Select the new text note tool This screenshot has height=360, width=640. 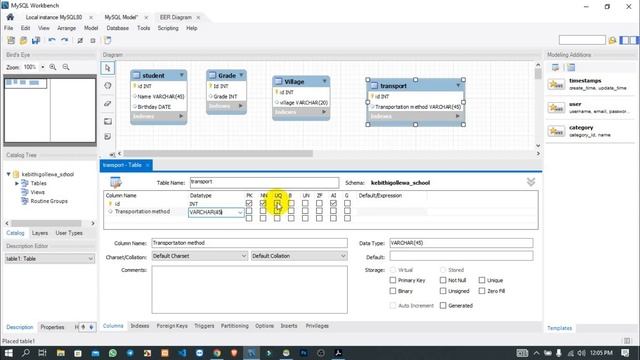click(108, 136)
